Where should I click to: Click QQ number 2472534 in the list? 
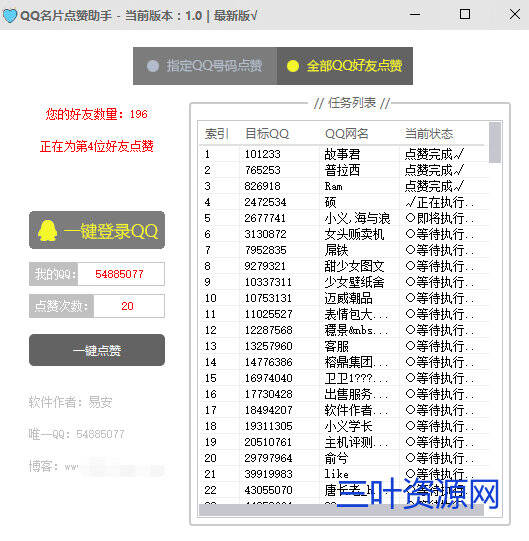265,202
